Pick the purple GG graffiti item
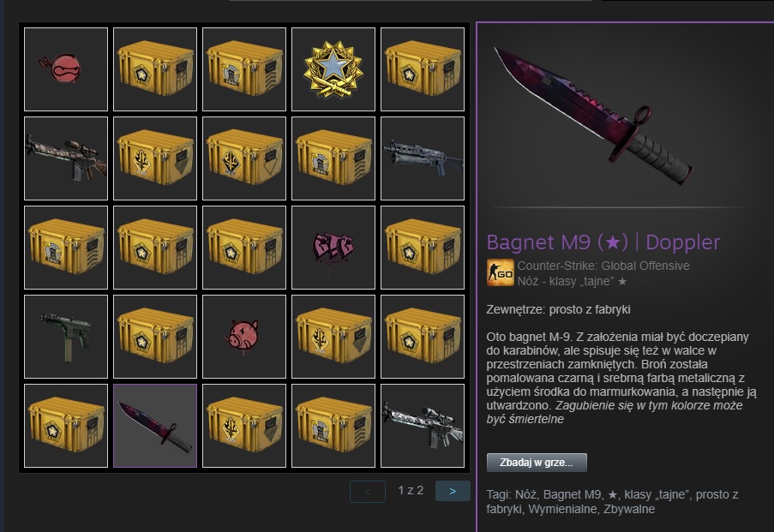 click(333, 248)
